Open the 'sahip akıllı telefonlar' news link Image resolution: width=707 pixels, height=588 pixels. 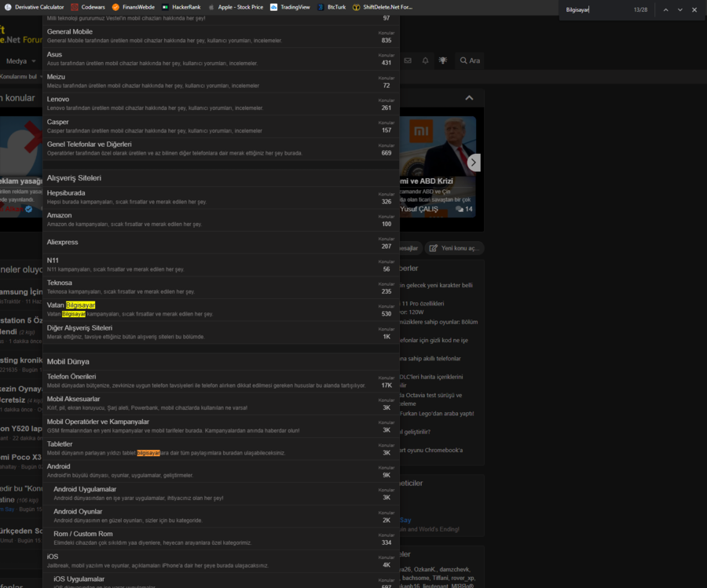430,359
